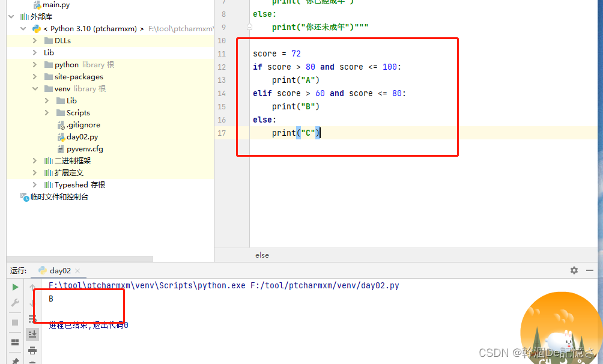Click the print("A") statement

(x=295, y=80)
